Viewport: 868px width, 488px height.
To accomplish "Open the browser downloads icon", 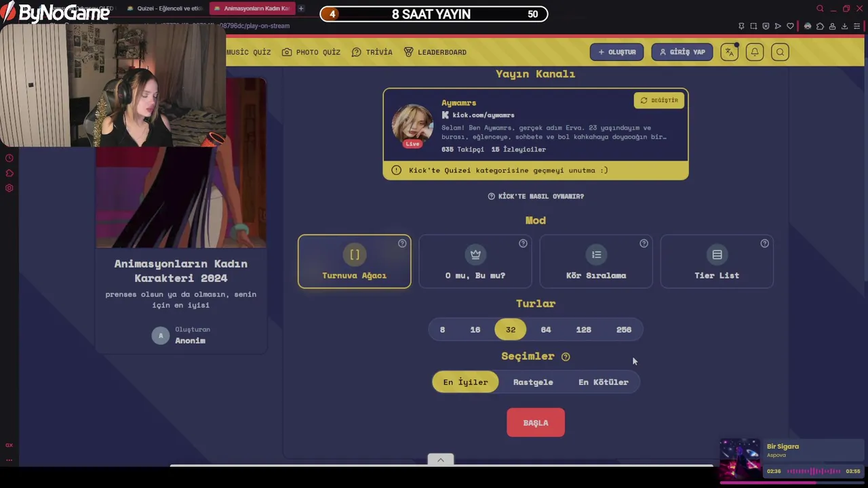I will coord(844,26).
